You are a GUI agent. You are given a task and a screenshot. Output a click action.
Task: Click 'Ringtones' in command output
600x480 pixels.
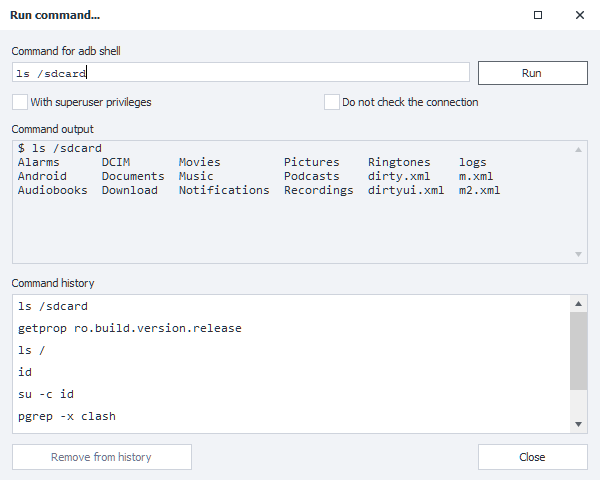399,162
